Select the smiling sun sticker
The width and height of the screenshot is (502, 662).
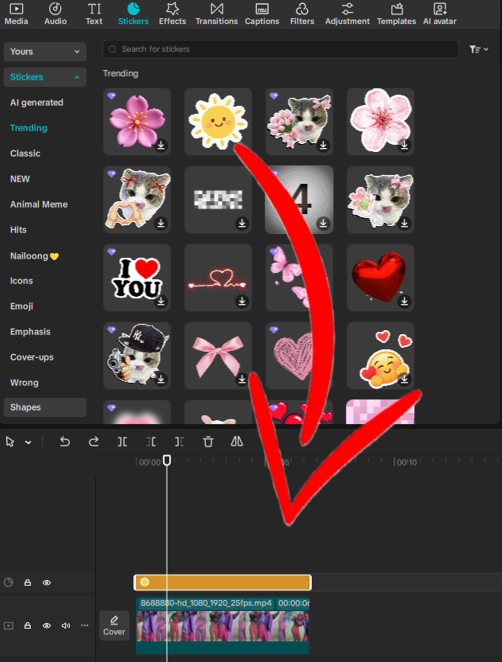(x=218, y=121)
